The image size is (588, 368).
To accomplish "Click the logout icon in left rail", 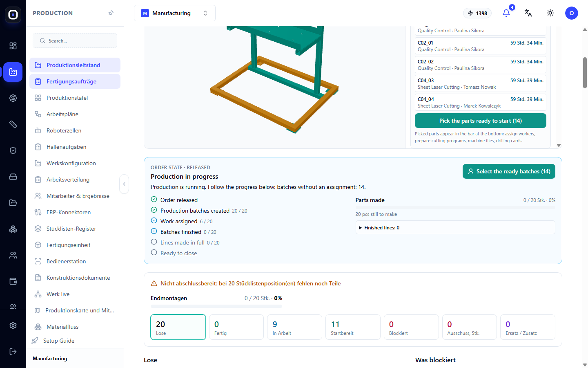I will point(13,352).
